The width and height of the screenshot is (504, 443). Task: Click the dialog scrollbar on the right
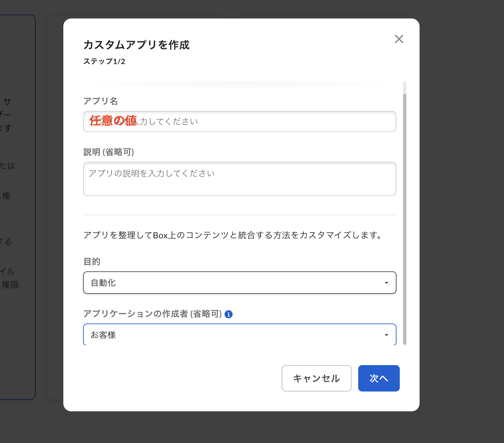point(405,215)
